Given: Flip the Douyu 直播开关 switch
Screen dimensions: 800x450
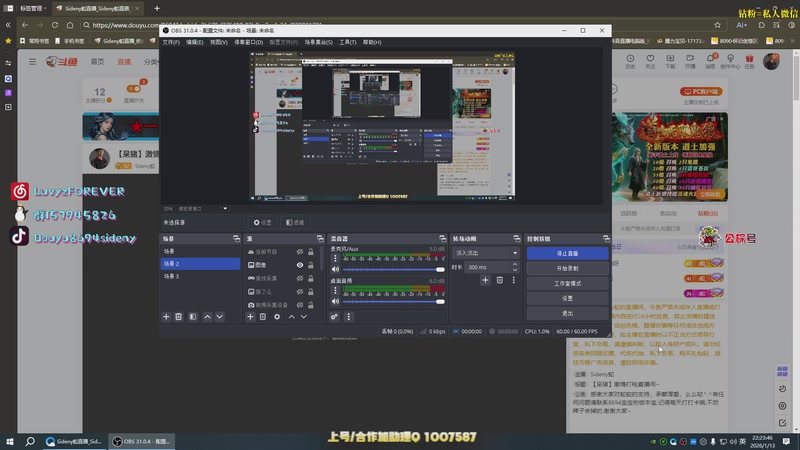Looking at the screenshot, I should click(x=134, y=89).
